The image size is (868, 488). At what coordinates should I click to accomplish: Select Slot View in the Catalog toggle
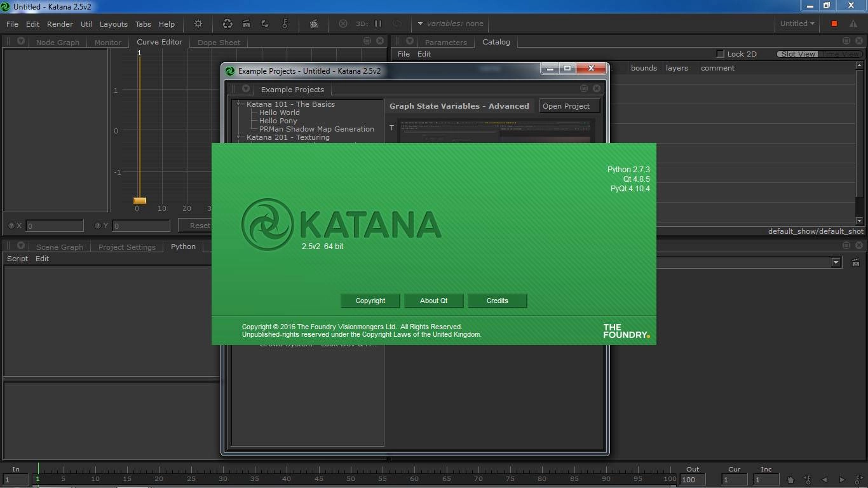click(798, 54)
